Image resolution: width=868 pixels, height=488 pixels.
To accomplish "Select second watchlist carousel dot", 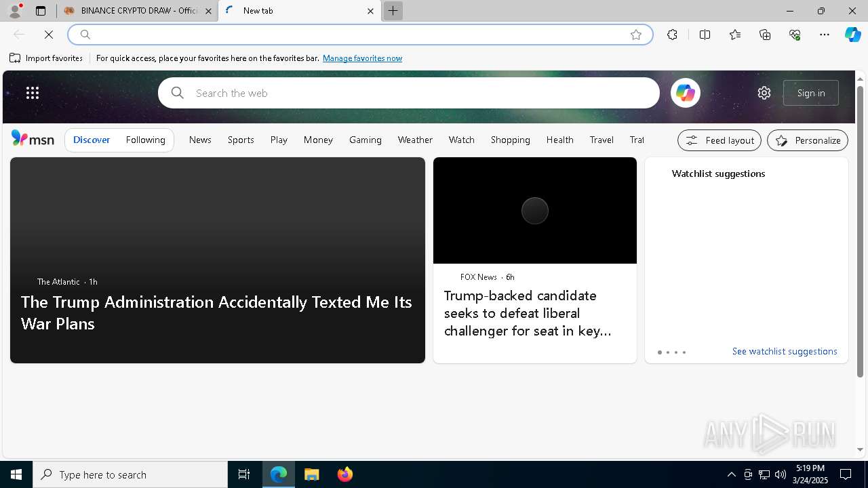I will 668,352.
